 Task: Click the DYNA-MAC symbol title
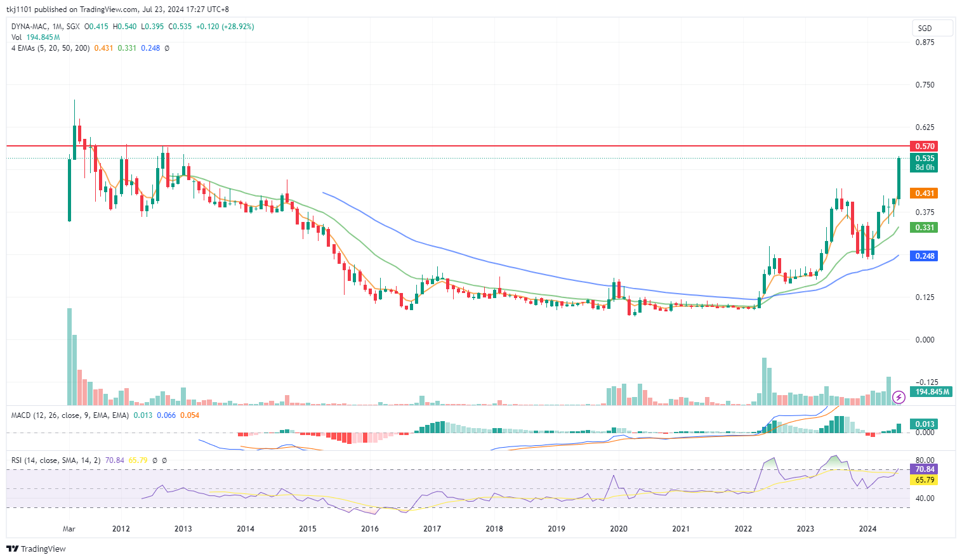[29, 27]
